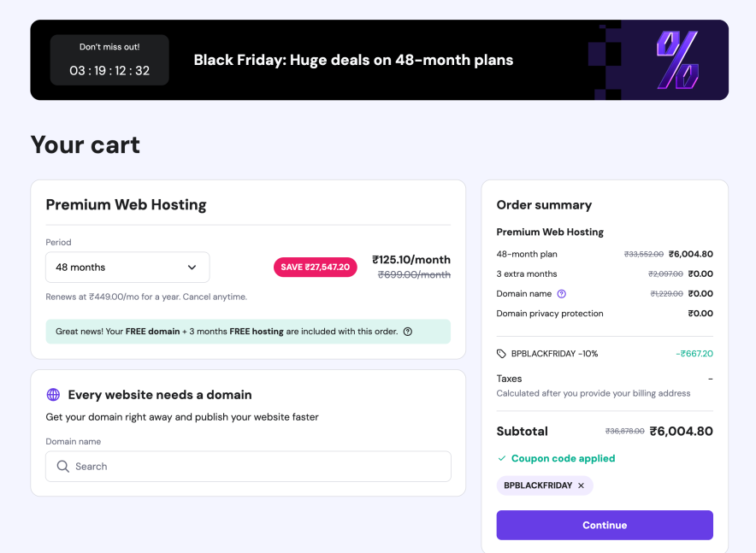Viewport: 756px width, 553px height.
Task: Click the Coupon code applied text
Action: (x=563, y=459)
